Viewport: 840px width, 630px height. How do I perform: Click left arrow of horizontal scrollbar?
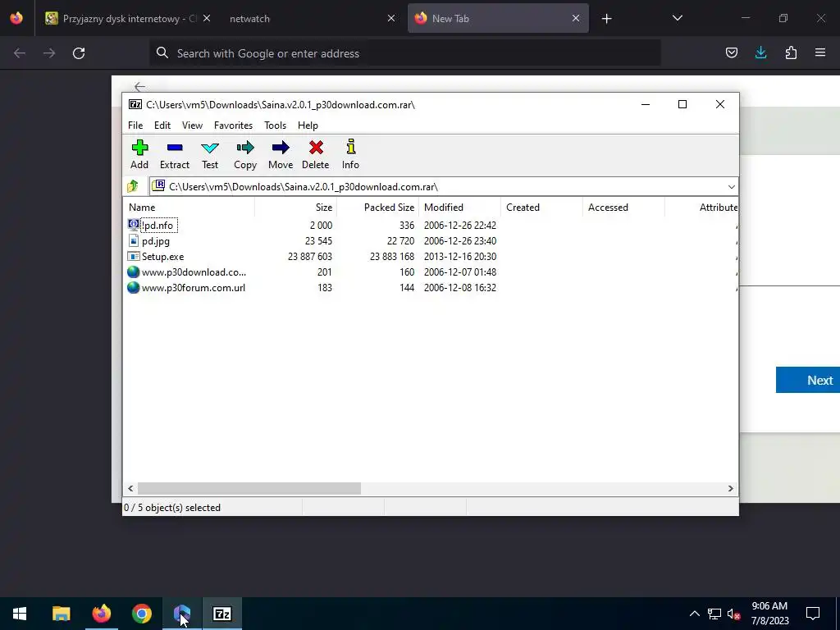pos(130,489)
